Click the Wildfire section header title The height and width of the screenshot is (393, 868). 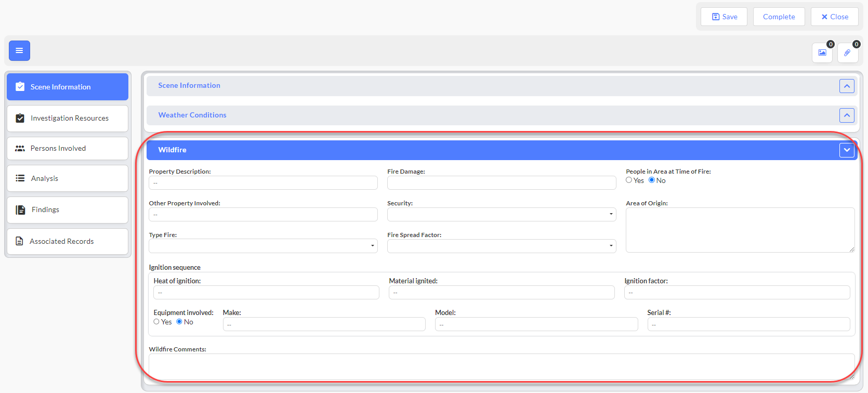(172, 150)
